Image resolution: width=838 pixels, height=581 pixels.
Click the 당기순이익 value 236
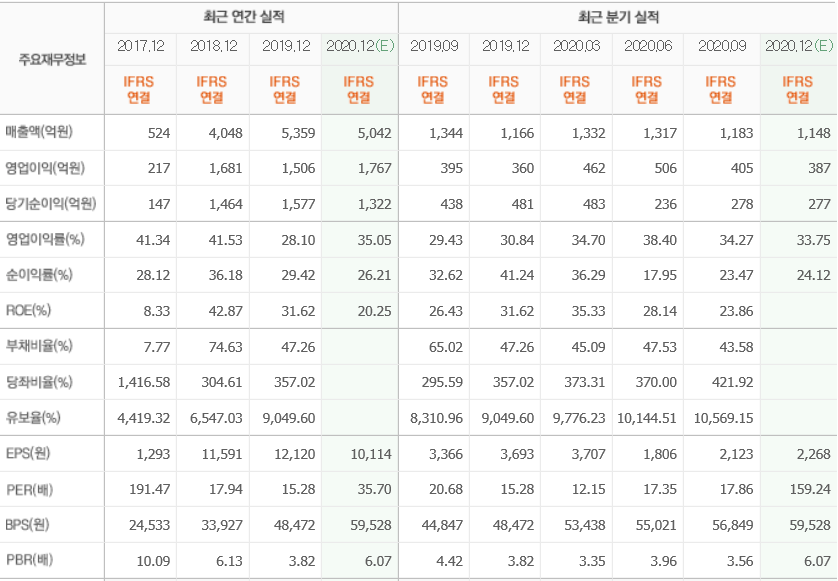tap(665, 204)
